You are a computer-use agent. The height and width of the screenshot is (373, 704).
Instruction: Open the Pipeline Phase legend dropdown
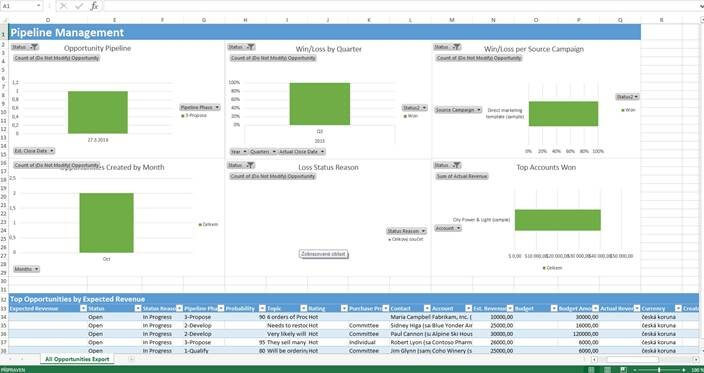(x=200, y=107)
